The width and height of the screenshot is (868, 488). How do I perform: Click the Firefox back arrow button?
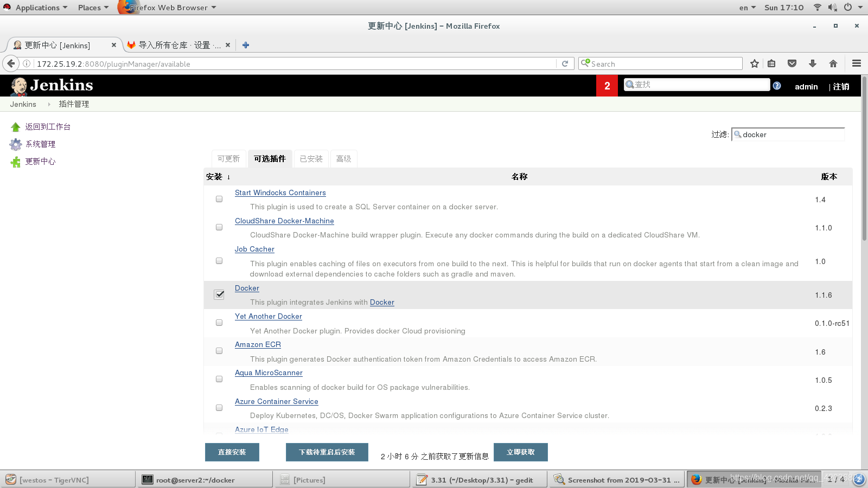[11, 63]
